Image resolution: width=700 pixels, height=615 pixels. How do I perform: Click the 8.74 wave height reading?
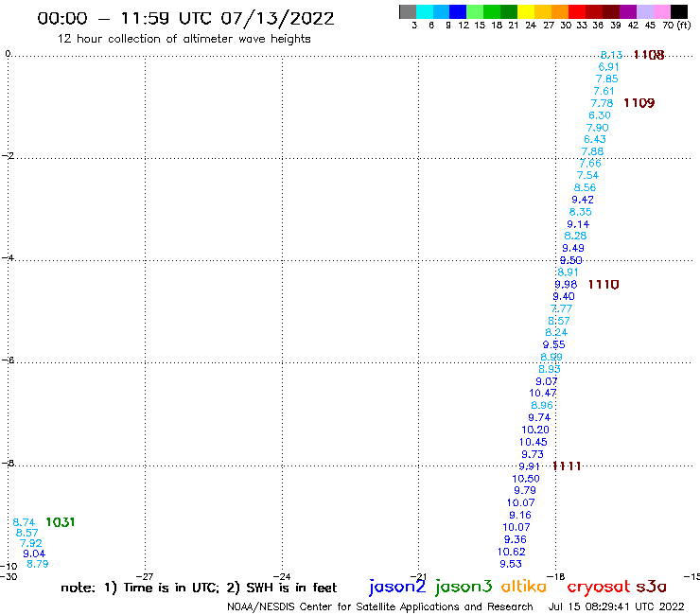point(24,522)
